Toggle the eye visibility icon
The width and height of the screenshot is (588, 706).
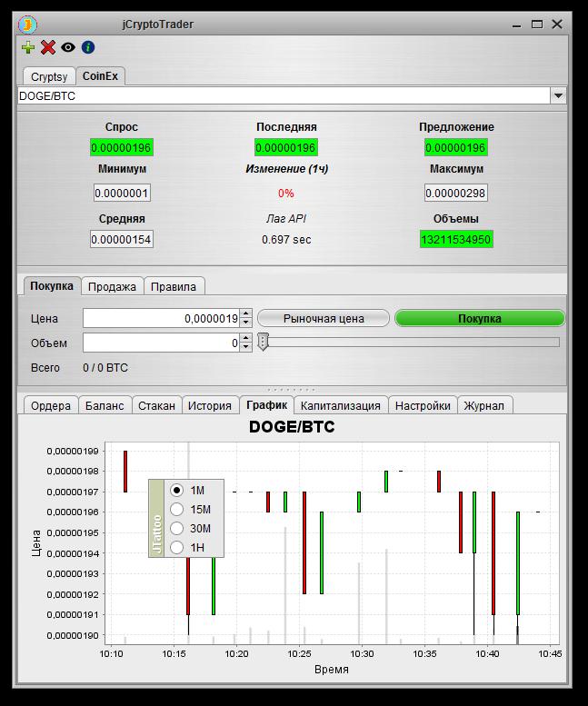68,47
